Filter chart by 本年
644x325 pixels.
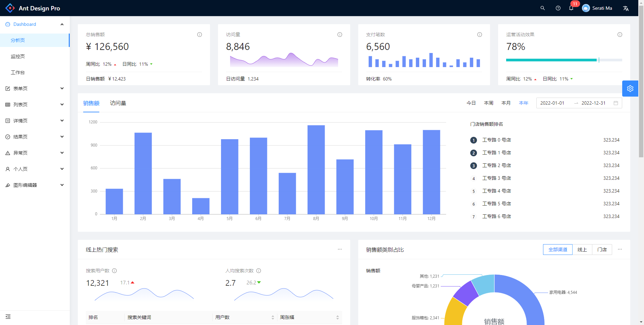pyautogui.click(x=524, y=103)
